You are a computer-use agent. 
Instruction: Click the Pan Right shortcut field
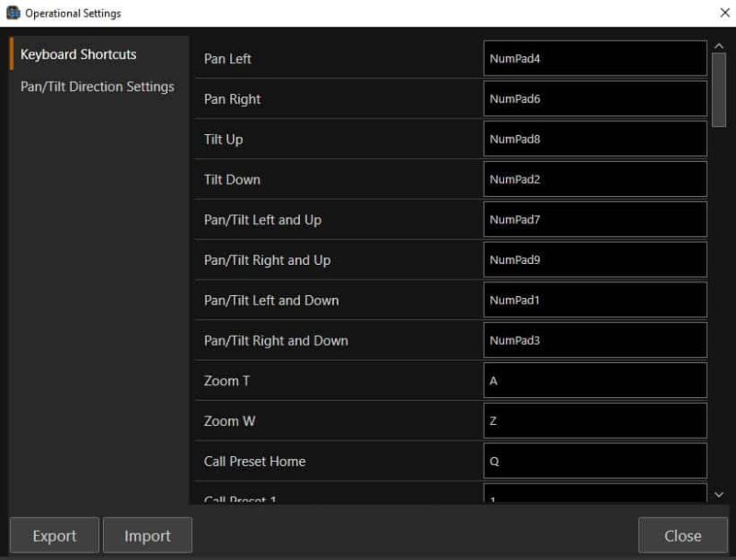[594, 99]
